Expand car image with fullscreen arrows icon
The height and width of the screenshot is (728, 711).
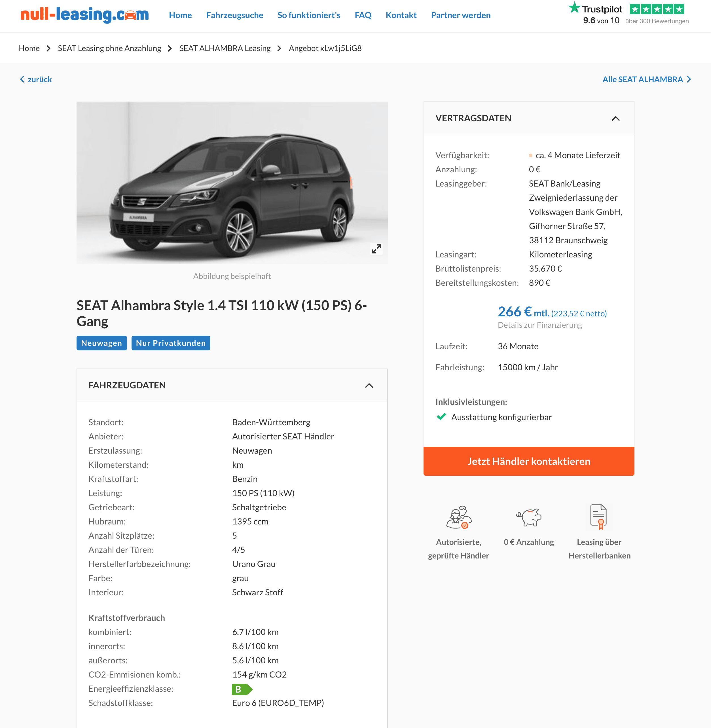pyautogui.click(x=376, y=249)
